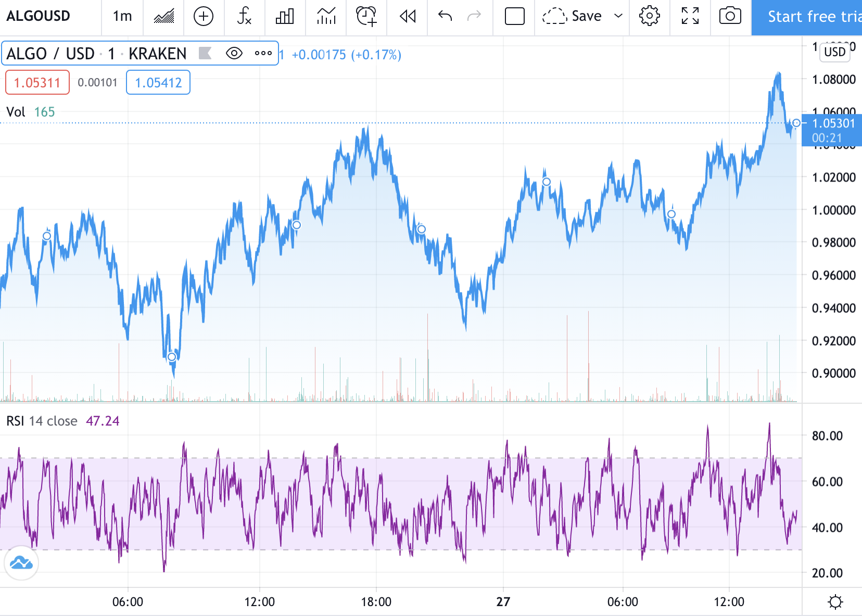Viewport: 862px width, 616px height.
Task: Select the RSI 14 close legend
Action: click(42, 421)
